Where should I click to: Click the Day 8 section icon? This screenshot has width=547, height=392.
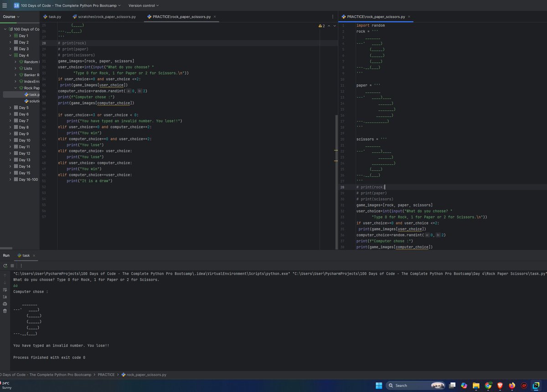click(x=15, y=127)
